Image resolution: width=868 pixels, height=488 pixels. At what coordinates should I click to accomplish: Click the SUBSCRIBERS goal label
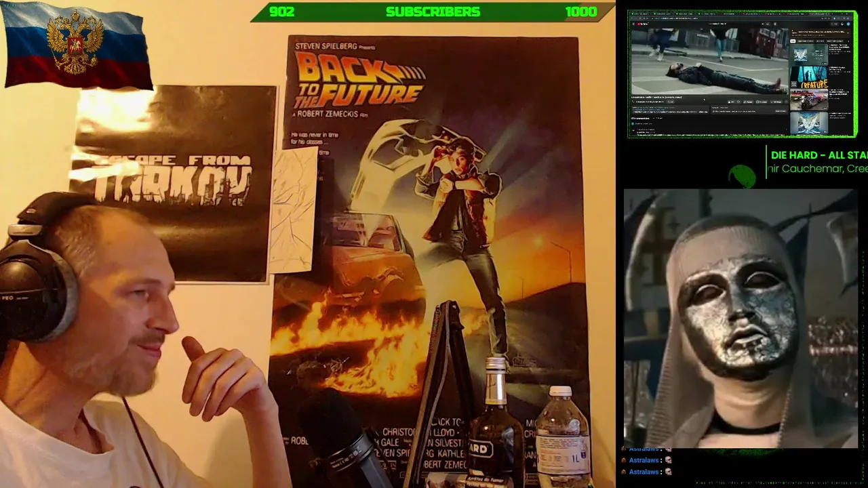pyautogui.click(x=433, y=12)
